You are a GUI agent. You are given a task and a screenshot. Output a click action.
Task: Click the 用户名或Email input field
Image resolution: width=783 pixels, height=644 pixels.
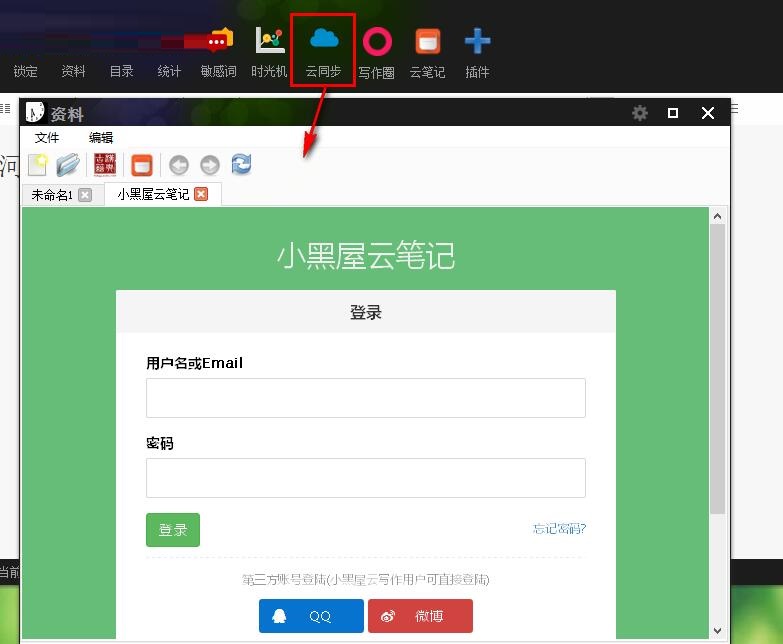(x=365, y=398)
